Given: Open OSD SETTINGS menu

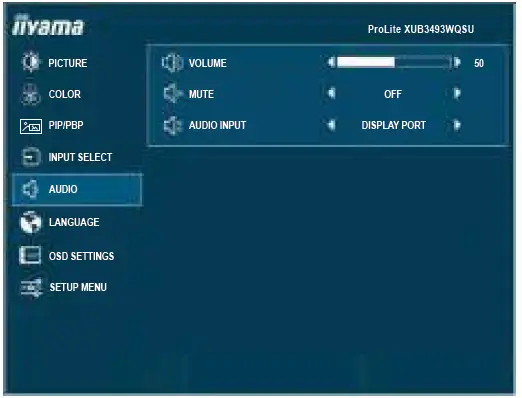Looking at the screenshot, I should click(x=81, y=256).
